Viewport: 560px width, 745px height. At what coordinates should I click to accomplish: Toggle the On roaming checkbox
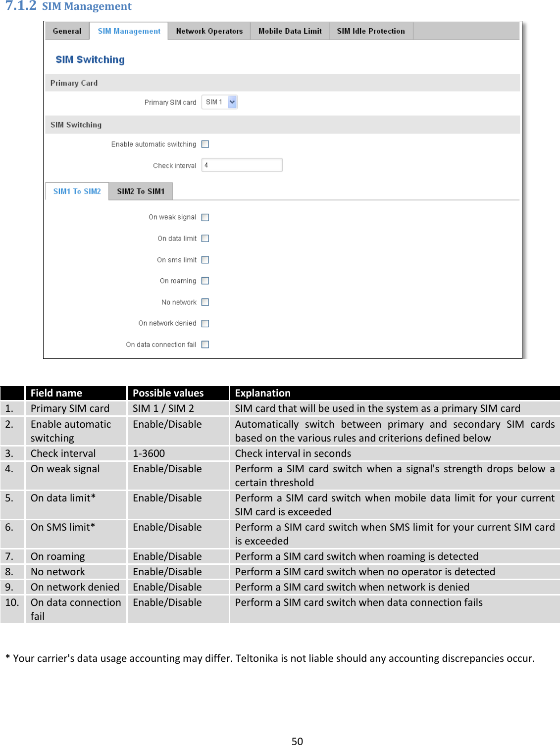coord(205,281)
